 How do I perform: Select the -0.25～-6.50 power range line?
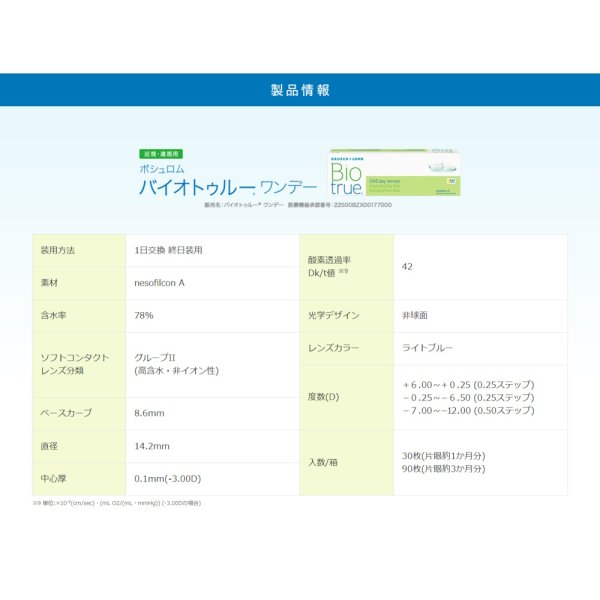click(x=469, y=398)
